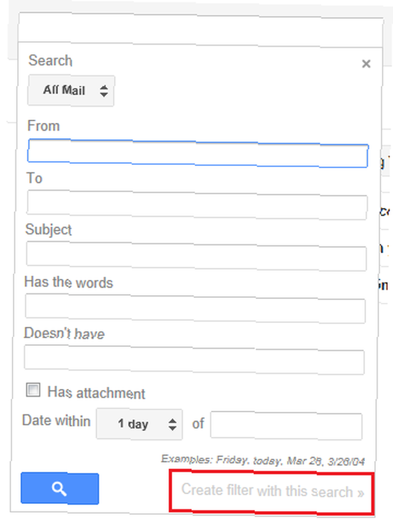Click the Date within label
This screenshot has width=393, height=532.
click(56, 421)
